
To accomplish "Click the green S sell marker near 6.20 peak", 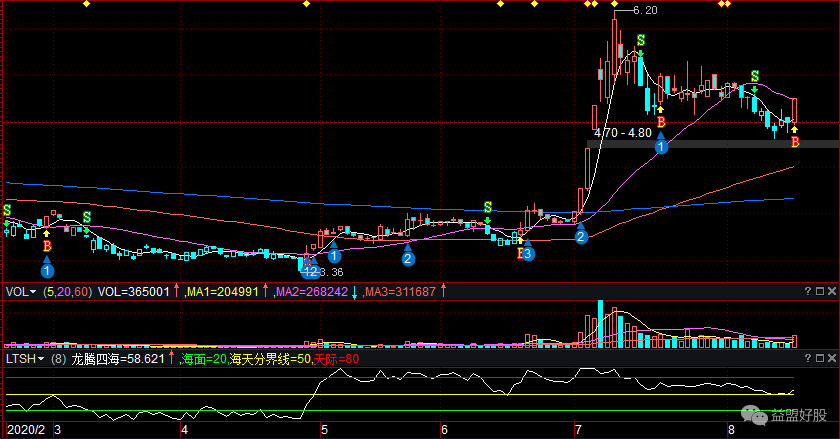I will 640,41.
